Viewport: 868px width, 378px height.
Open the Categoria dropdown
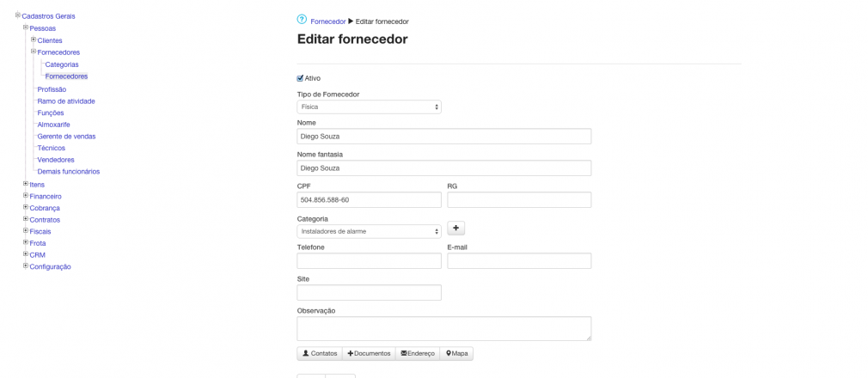pyautogui.click(x=370, y=231)
